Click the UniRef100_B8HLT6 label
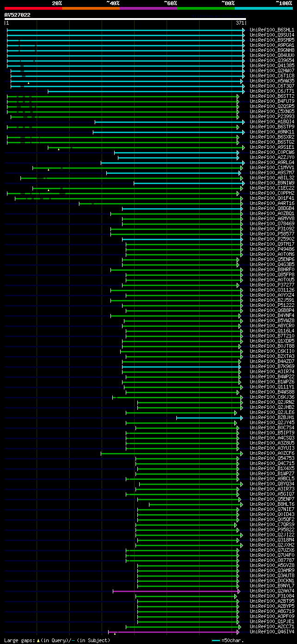Viewport: 297px width, 644px height. [x=272, y=504]
